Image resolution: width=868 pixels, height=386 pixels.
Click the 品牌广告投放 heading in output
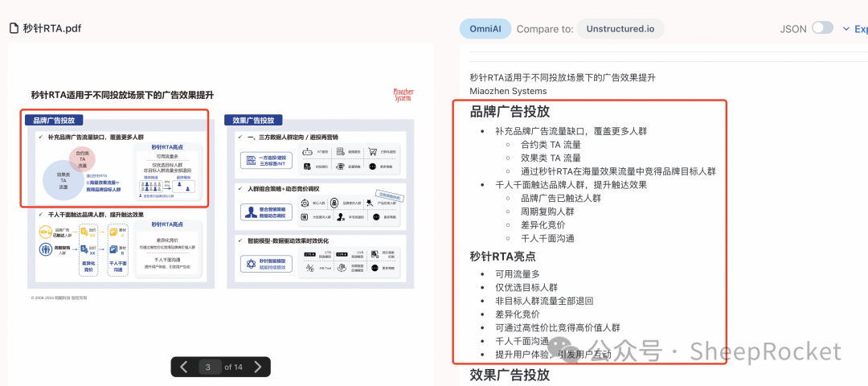coord(510,111)
